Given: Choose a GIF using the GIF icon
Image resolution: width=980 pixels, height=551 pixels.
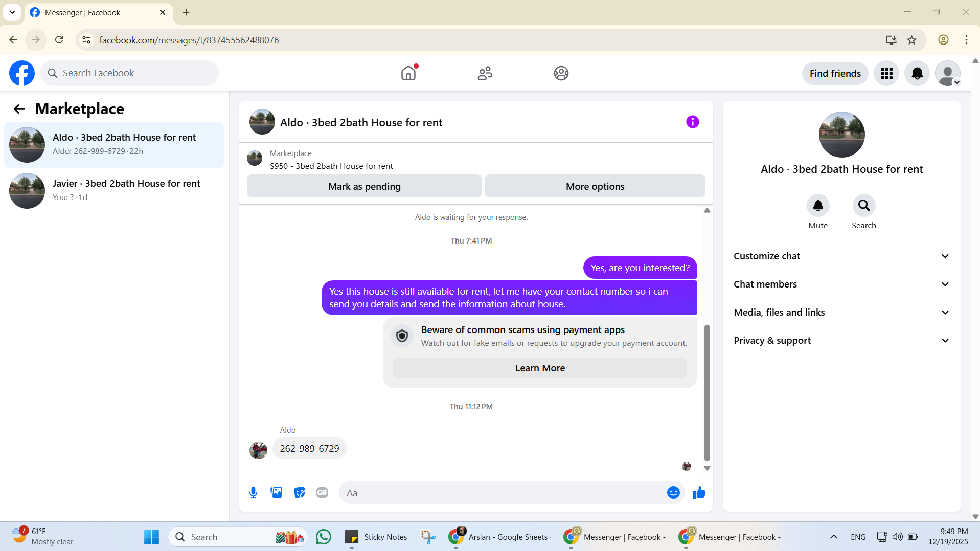Looking at the screenshot, I should 322,493.
